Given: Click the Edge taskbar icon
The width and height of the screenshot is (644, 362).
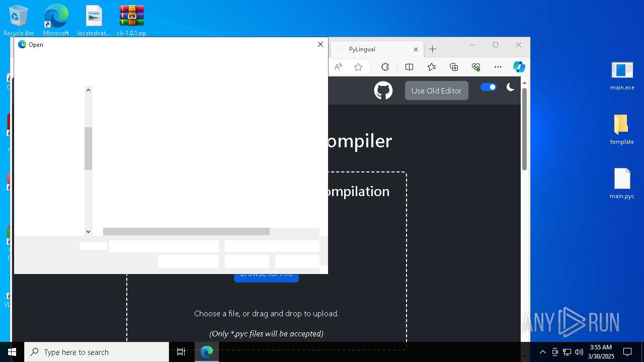Looking at the screenshot, I should (x=207, y=352).
